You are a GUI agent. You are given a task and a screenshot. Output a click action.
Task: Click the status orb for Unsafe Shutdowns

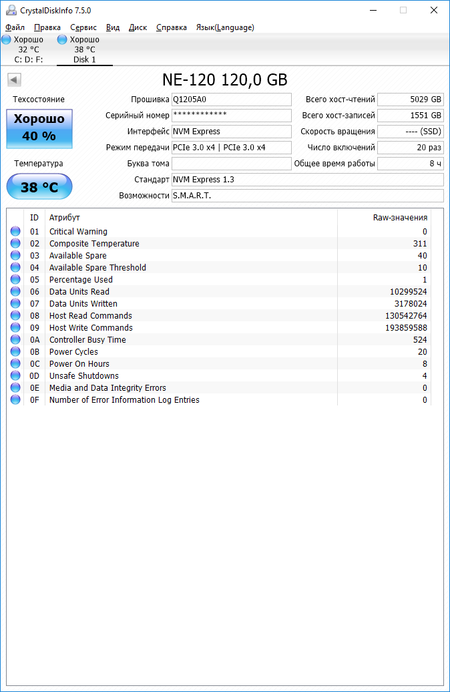tap(15, 376)
